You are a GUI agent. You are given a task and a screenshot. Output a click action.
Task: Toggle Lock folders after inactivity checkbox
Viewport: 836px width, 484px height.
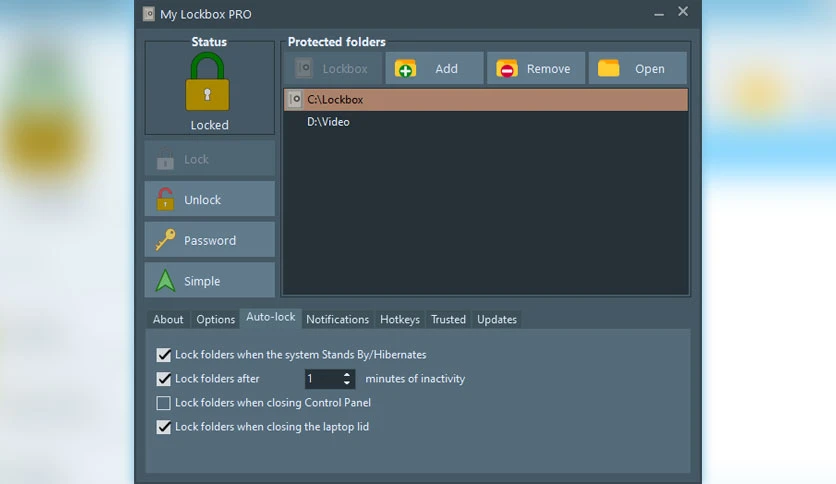point(164,378)
